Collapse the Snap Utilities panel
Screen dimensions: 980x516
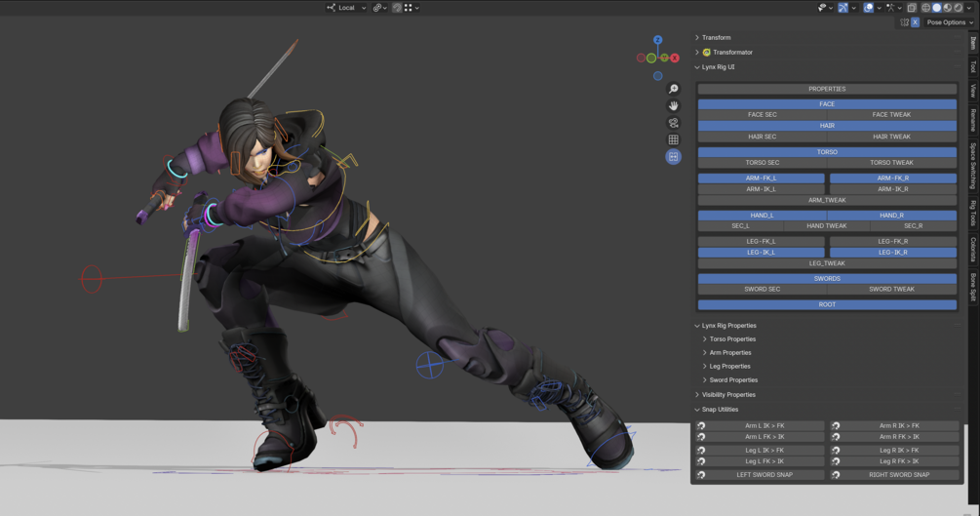(x=697, y=410)
